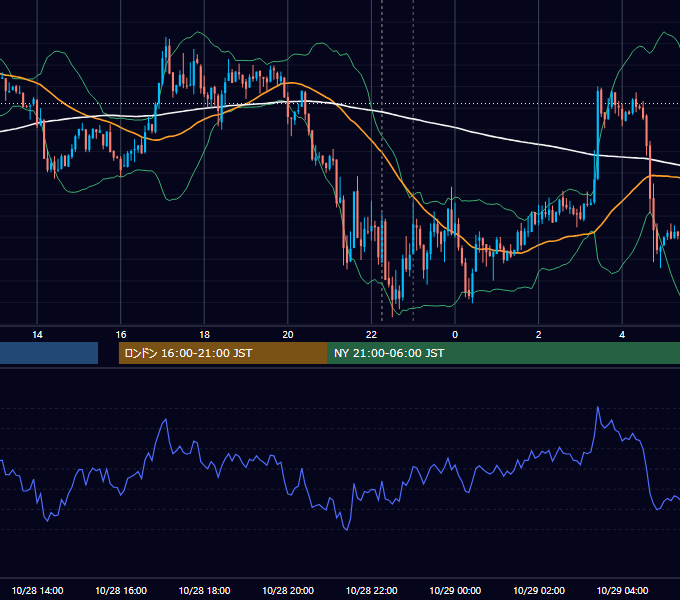Click the 10/28 20:00 time label
The width and height of the screenshot is (680, 600).
click(288, 590)
